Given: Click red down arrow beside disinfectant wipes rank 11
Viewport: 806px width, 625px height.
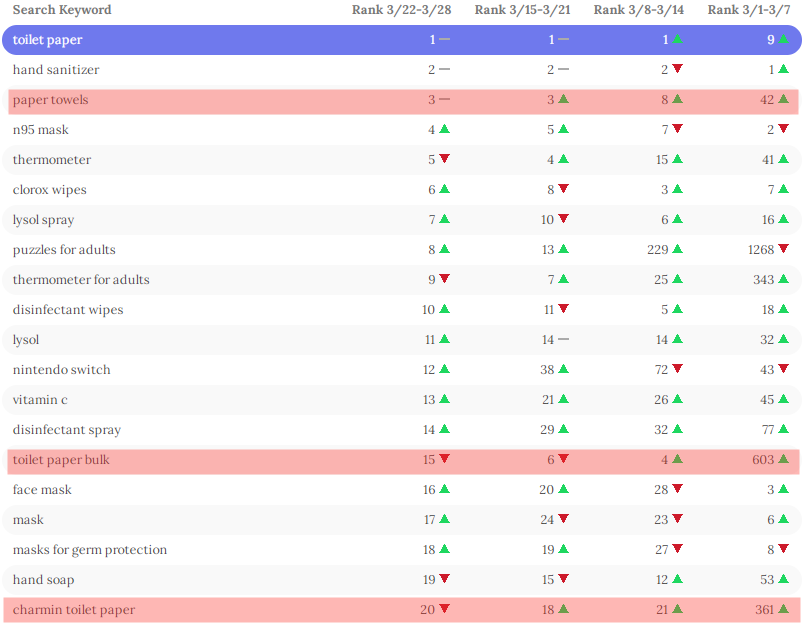Looking at the screenshot, I should (563, 308).
